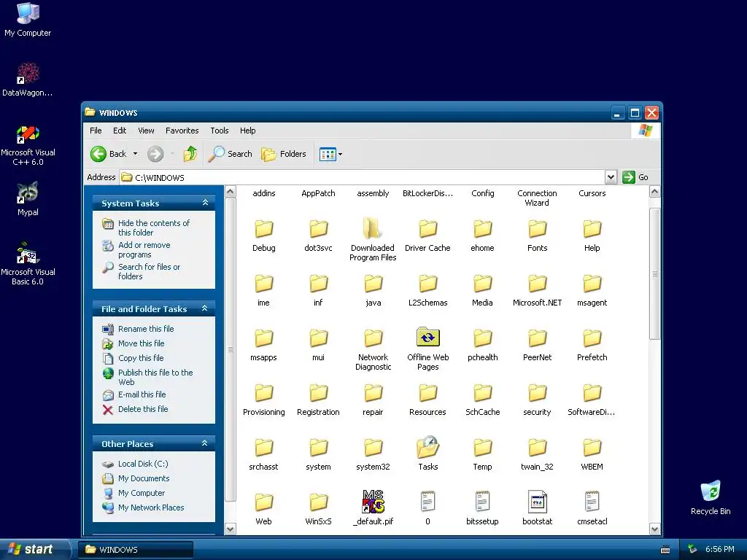747x560 pixels.
Task: Collapse the Other Places panel
Action: [205, 443]
